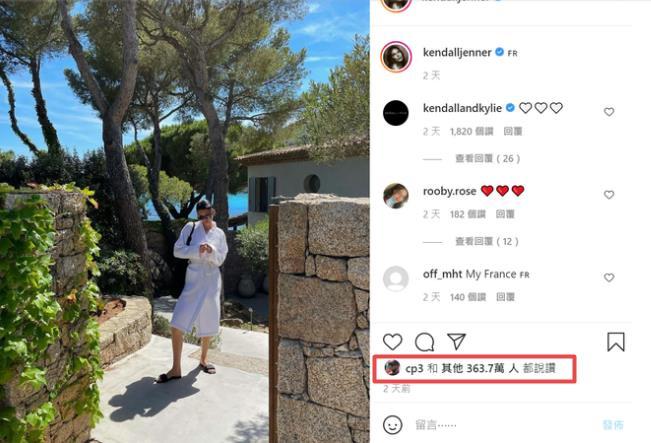651x443 pixels.
Task: Like the kendallandkylie comment
Action: (609, 112)
